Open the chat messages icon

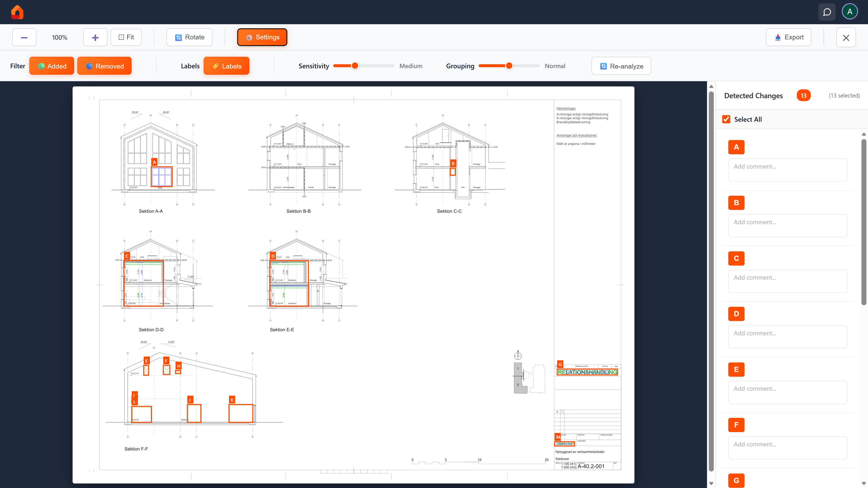(x=827, y=12)
